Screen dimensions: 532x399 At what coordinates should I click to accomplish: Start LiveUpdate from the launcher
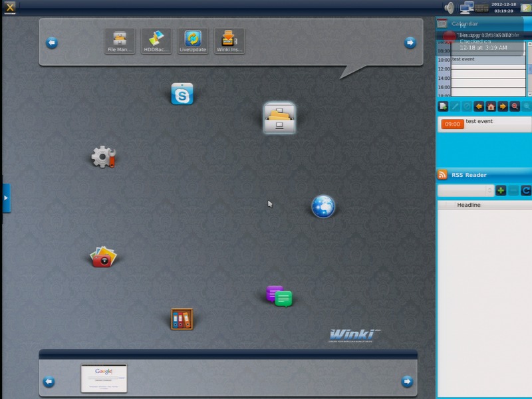tap(193, 41)
